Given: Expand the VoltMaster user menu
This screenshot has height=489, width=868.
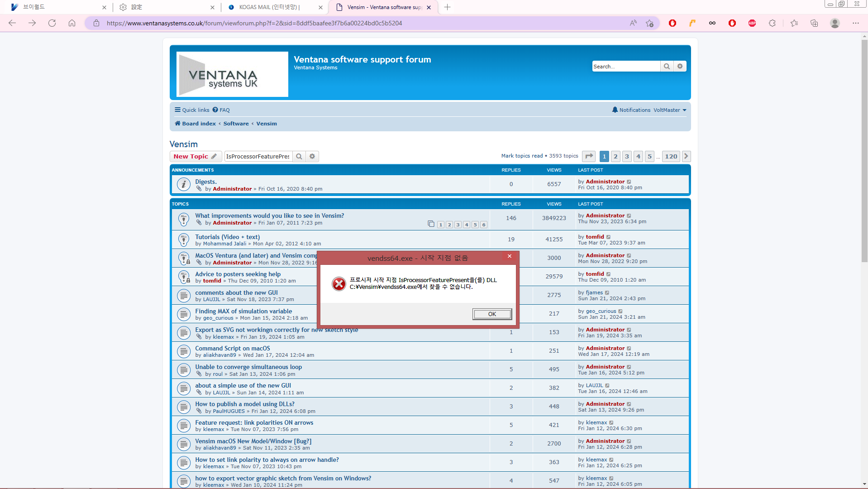Looking at the screenshot, I should [x=670, y=110].
